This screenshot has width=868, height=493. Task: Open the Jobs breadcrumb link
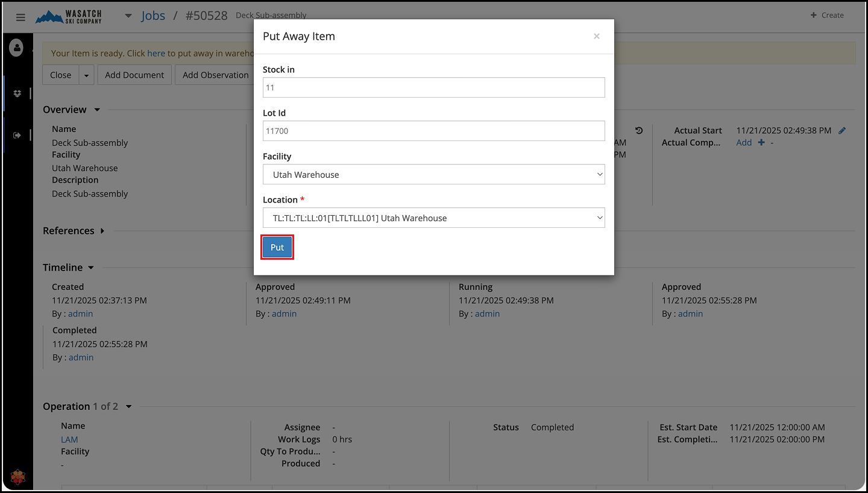pyautogui.click(x=153, y=16)
